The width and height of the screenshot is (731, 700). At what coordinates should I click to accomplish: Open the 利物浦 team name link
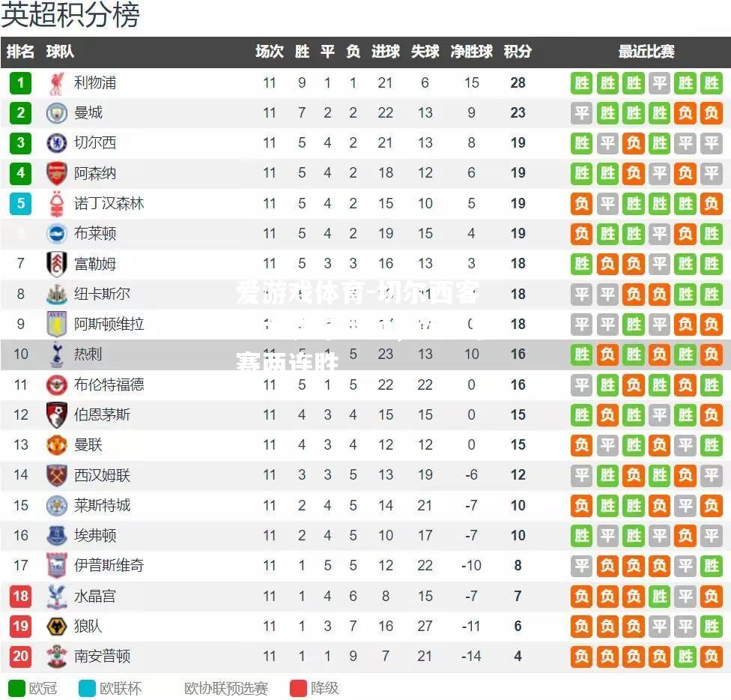pyautogui.click(x=95, y=83)
